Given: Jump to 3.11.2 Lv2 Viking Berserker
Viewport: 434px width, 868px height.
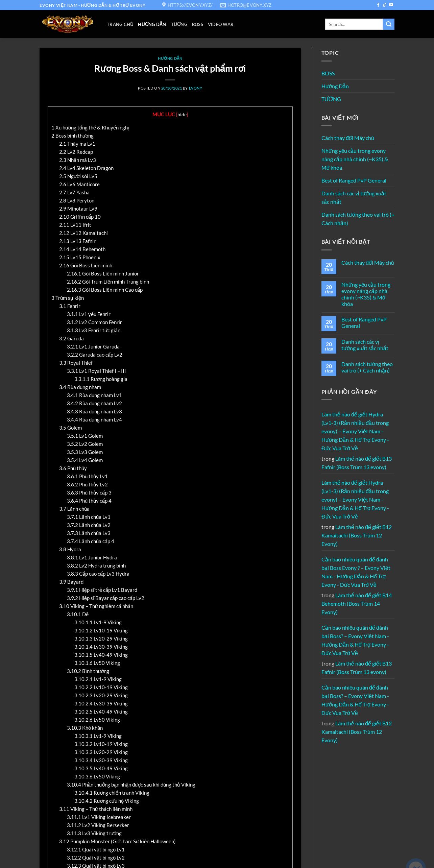Looking at the screenshot, I should point(98,825).
